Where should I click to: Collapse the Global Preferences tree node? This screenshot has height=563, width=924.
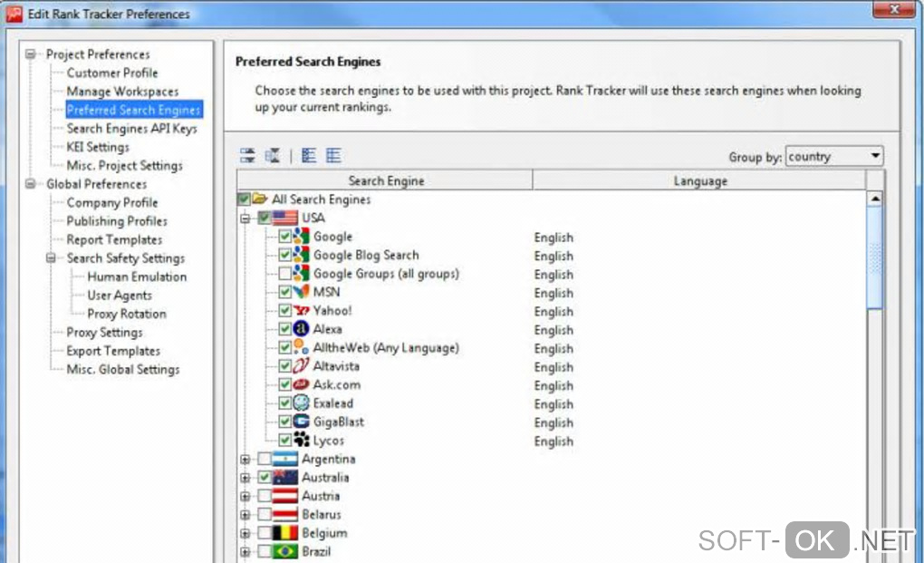coord(31,184)
